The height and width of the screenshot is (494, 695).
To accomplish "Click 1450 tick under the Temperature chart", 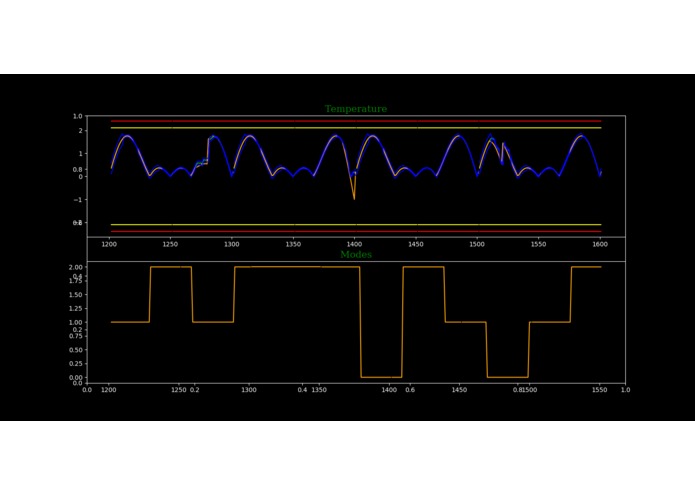I will click(416, 244).
